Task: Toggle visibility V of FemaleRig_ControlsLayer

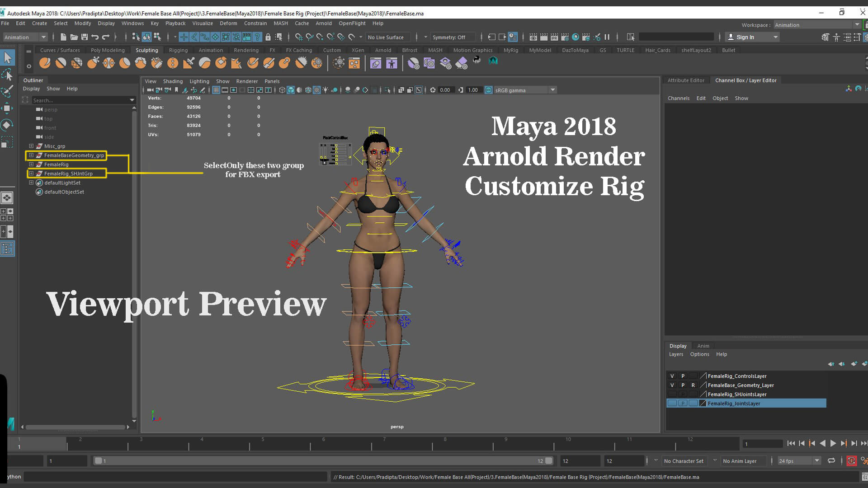Action: [672, 376]
